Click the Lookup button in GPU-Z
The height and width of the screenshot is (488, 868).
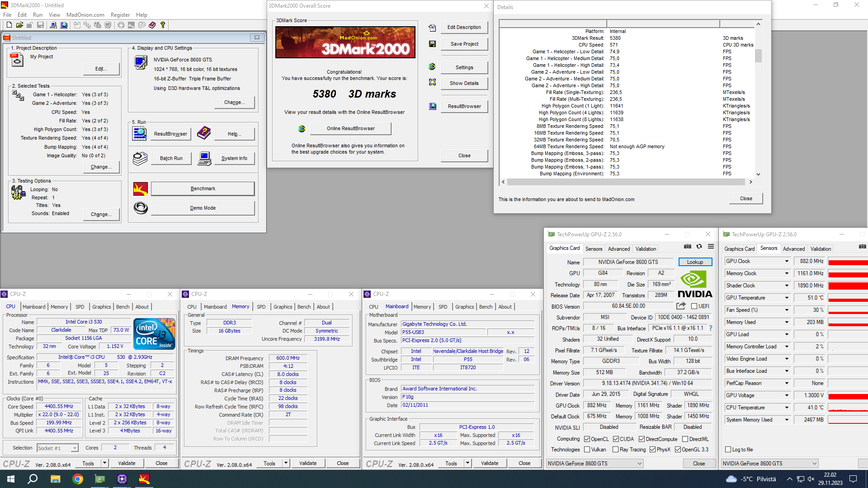point(695,262)
